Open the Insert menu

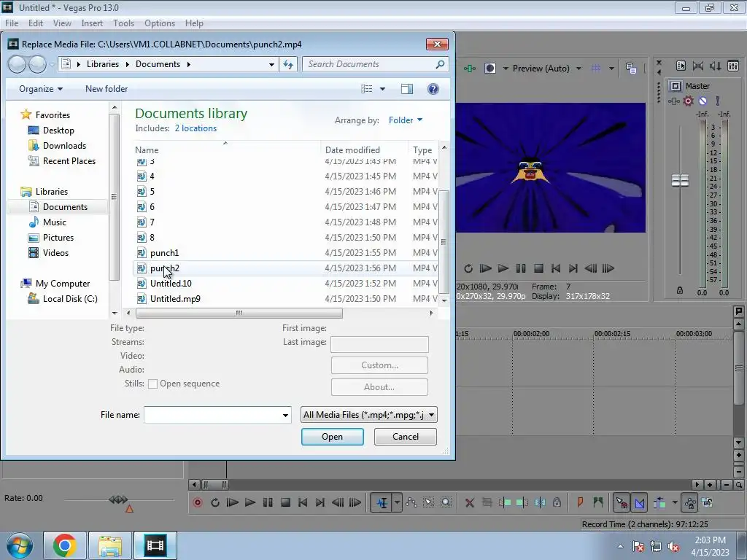pos(92,23)
